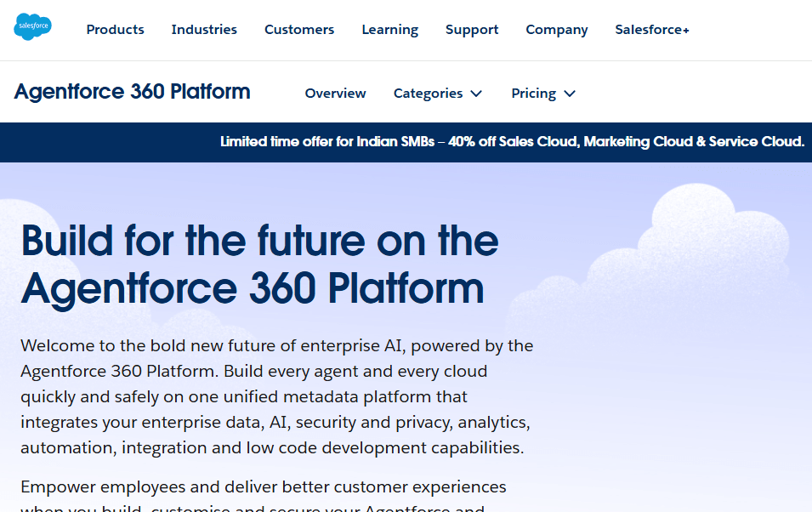Open the Products menu
The height and width of the screenshot is (512, 812).
115,30
